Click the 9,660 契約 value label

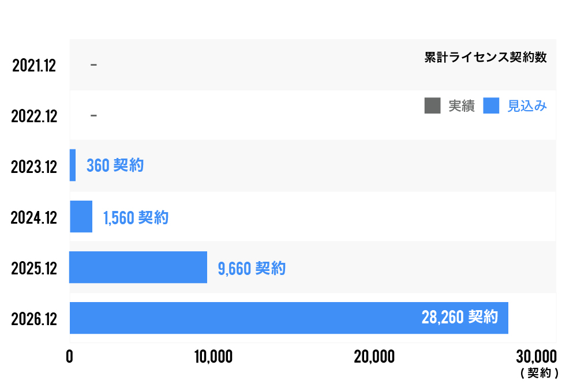pos(252,269)
